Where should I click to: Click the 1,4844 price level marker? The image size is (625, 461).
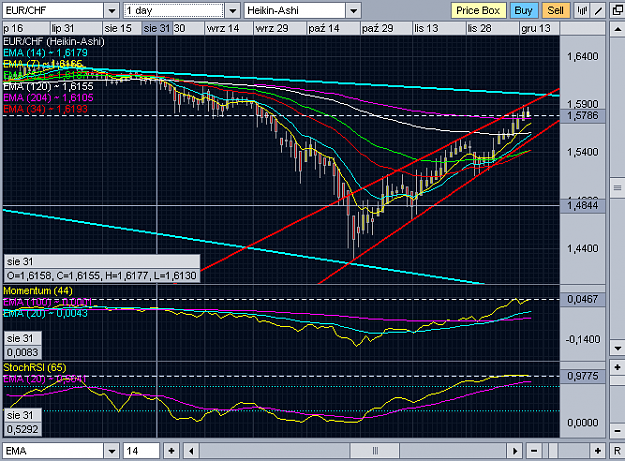(x=582, y=206)
